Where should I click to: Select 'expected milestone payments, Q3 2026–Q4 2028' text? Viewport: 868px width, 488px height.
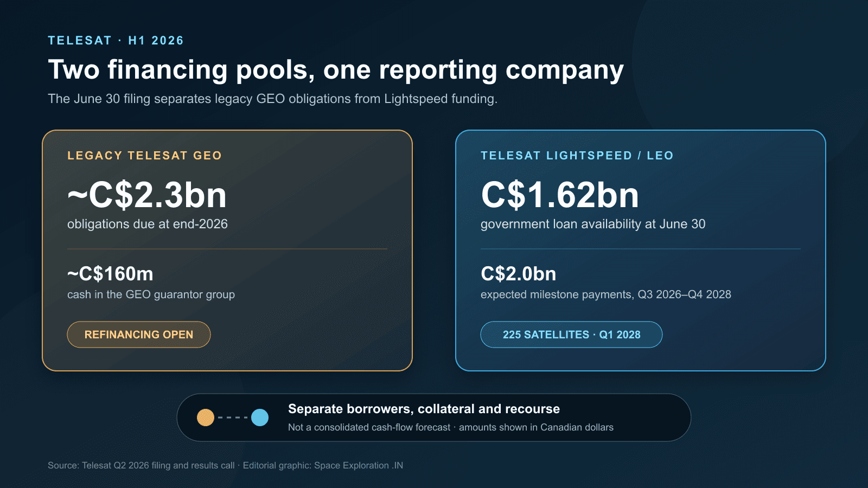pyautogui.click(x=606, y=294)
